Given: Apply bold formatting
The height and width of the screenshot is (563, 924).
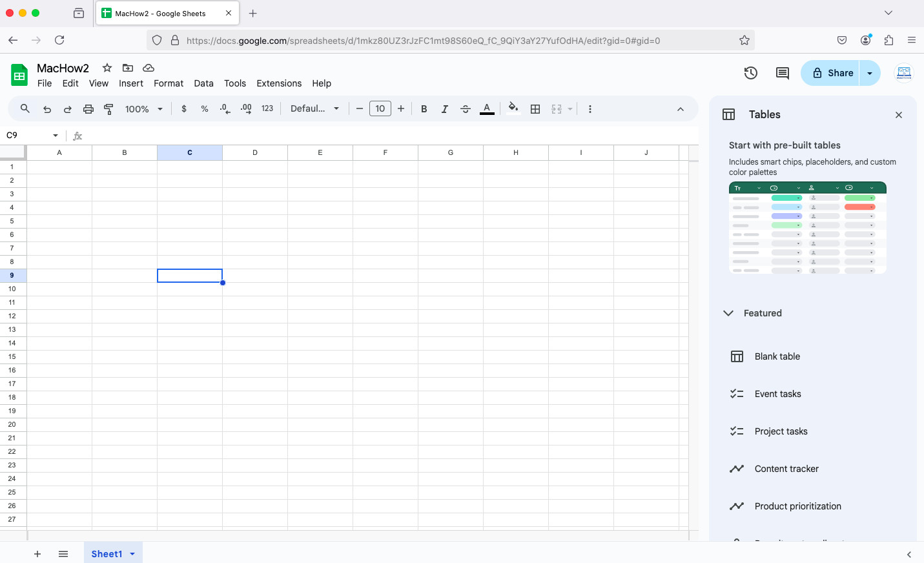Looking at the screenshot, I should (x=424, y=108).
